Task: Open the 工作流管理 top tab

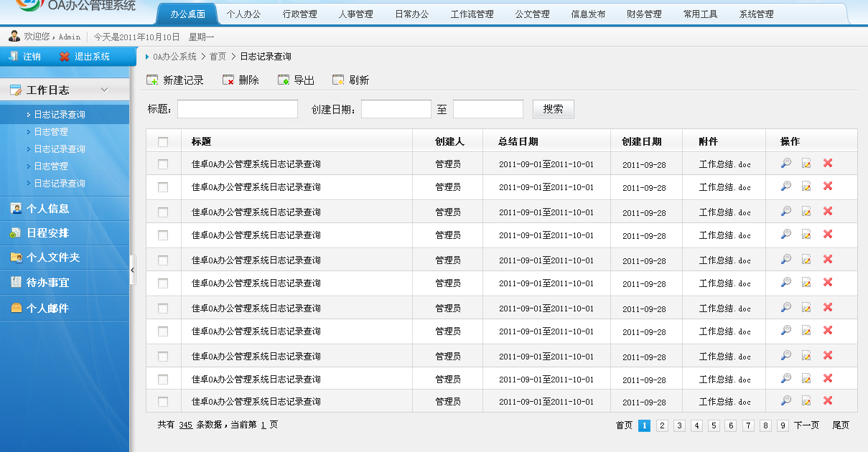Action: [x=472, y=14]
